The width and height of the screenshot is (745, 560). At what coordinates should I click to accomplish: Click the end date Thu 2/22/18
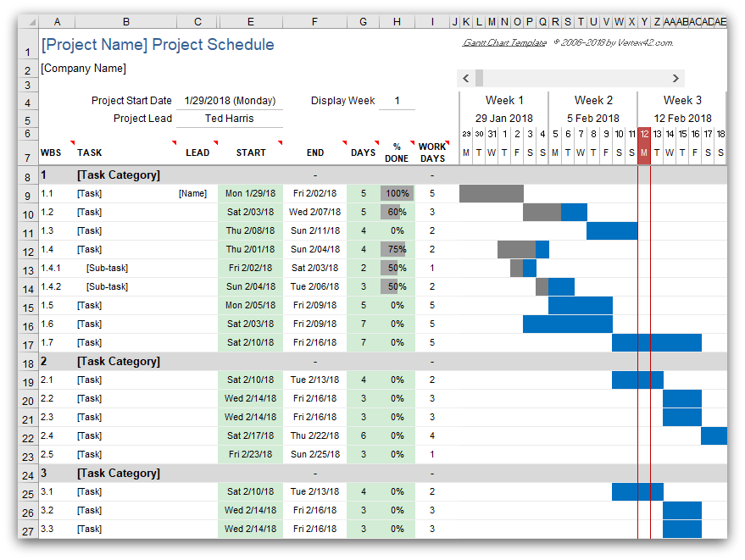315,435
